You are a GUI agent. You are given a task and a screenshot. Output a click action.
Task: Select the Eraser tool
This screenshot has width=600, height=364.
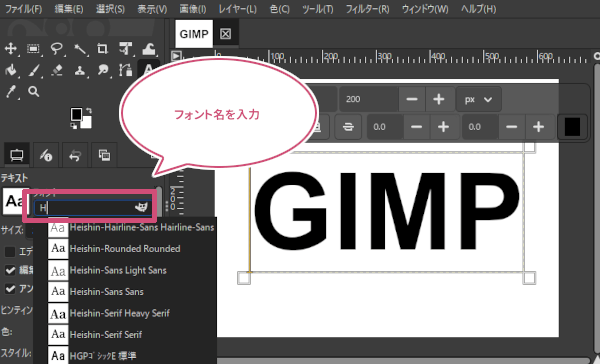click(x=57, y=70)
